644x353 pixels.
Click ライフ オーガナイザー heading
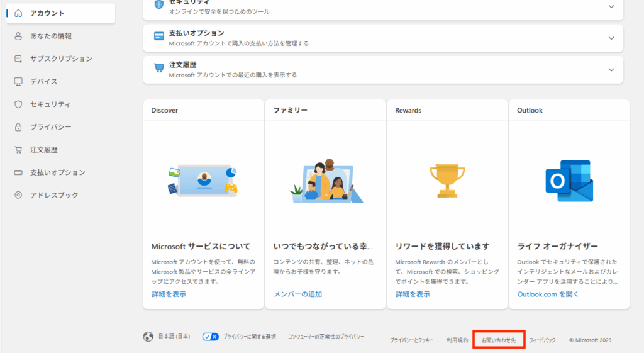tap(558, 247)
